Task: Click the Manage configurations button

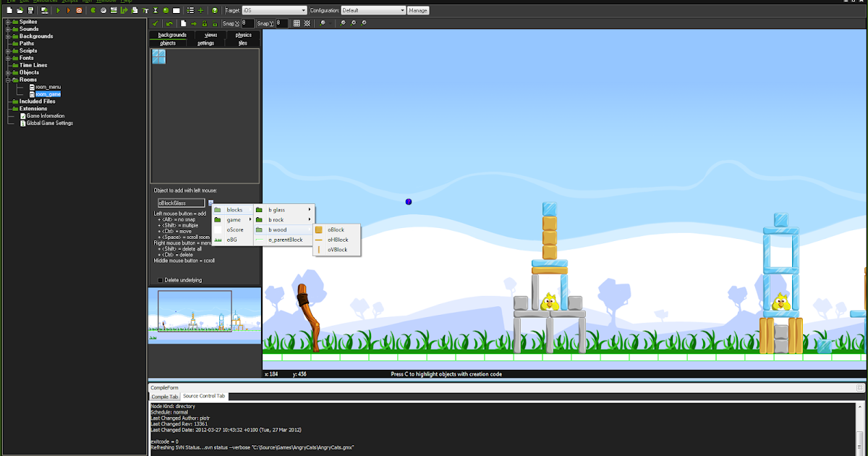Action: coord(418,11)
